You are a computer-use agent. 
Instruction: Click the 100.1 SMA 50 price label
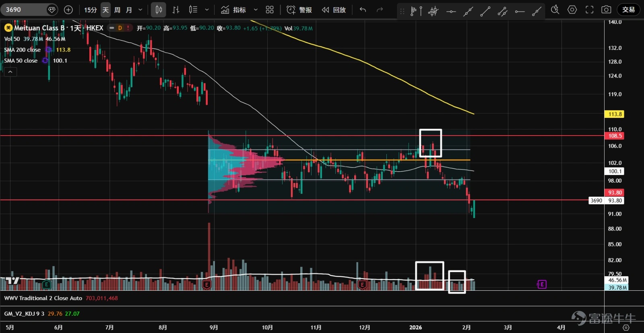point(615,171)
